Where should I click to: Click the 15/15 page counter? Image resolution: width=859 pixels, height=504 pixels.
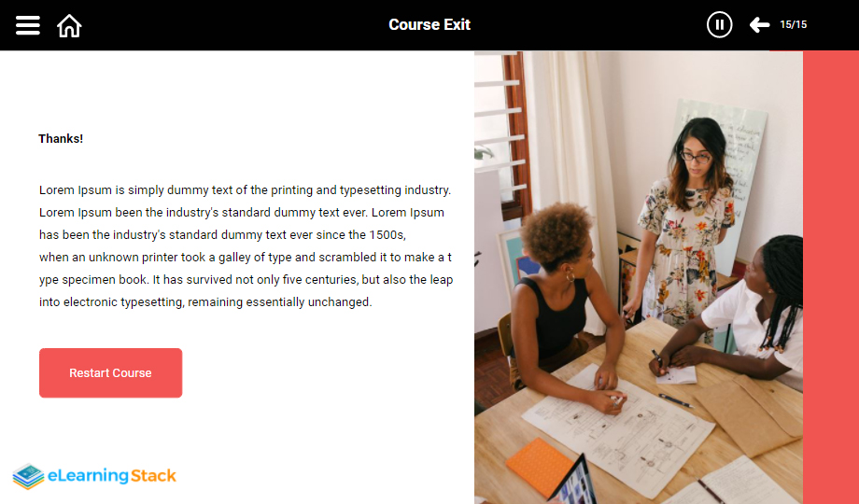click(793, 25)
